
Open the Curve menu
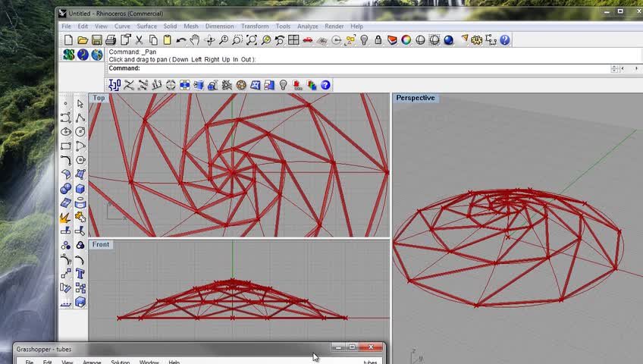pos(122,27)
